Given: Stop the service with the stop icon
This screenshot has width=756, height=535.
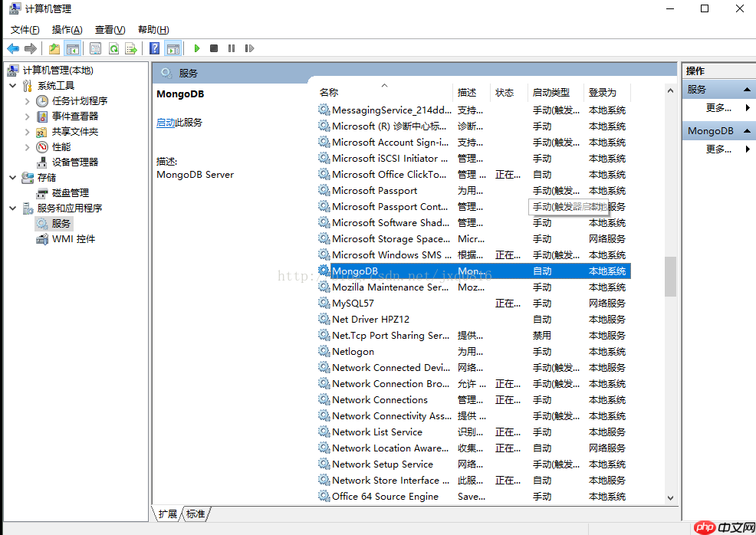Looking at the screenshot, I should 215,48.
